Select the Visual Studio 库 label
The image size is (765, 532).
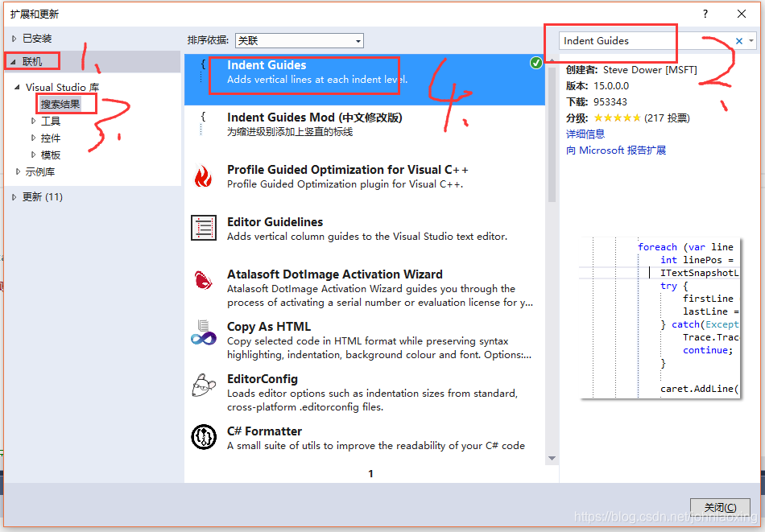63,87
